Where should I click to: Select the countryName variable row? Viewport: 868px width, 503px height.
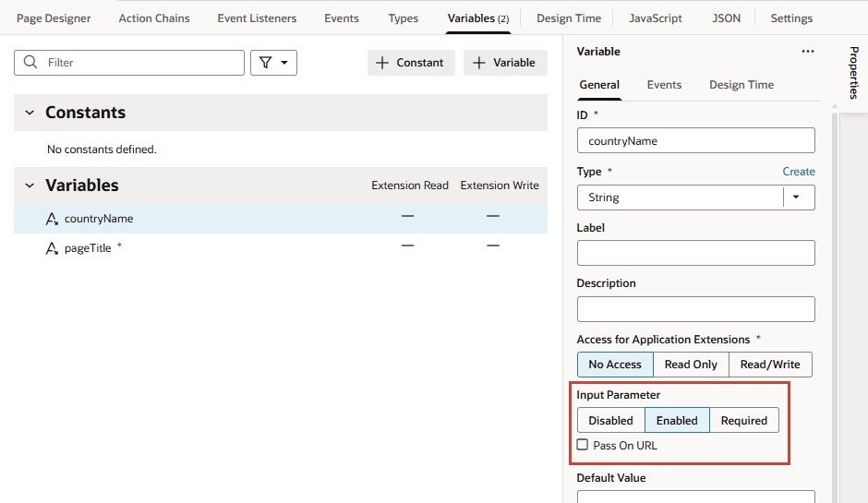(281, 219)
